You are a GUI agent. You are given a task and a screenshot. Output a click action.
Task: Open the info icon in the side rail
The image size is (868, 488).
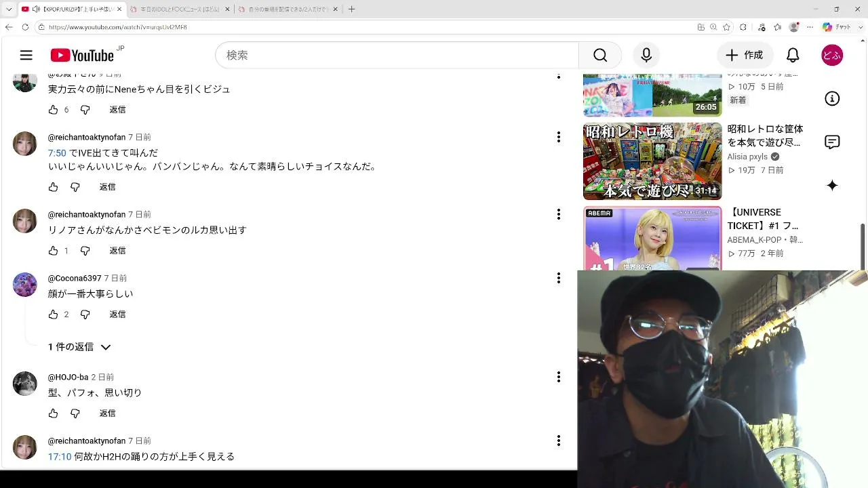pyautogui.click(x=832, y=99)
